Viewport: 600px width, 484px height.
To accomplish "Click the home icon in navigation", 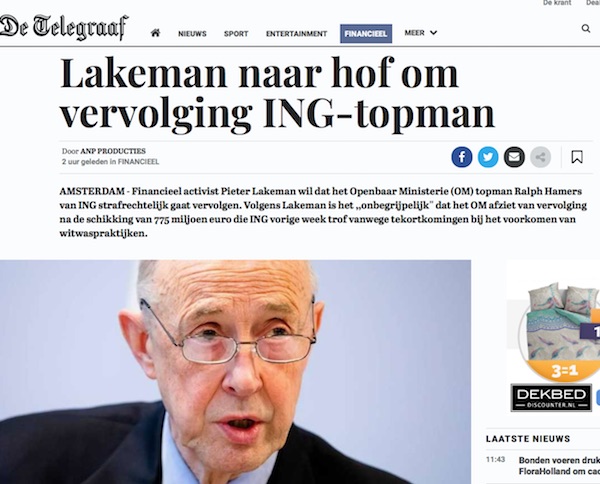I will 155,33.
